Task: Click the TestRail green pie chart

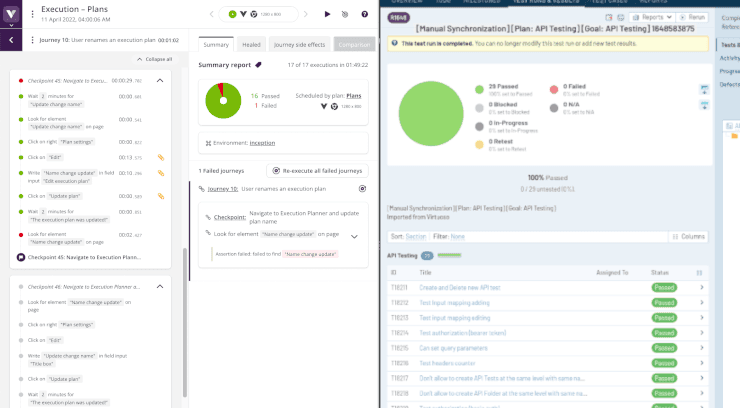Action: [431, 113]
